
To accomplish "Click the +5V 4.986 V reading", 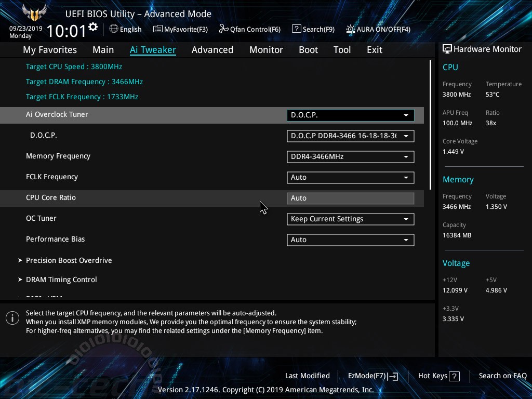I will coord(496,290).
